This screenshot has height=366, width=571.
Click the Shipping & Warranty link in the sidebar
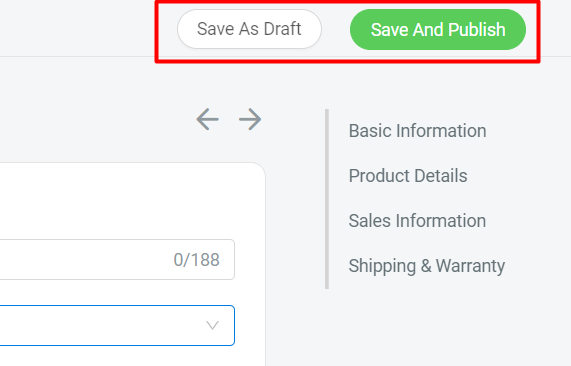(x=427, y=266)
